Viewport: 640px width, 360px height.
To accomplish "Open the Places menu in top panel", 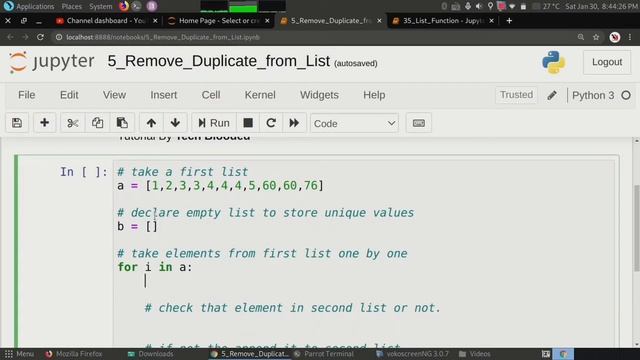I will click(x=71, y=6).
